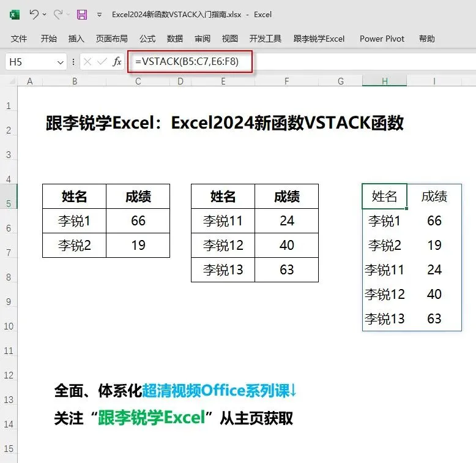Open the 公式 tab
Image resolution: width=476 pixels, height=463 pixels.
tap(147, 39)
